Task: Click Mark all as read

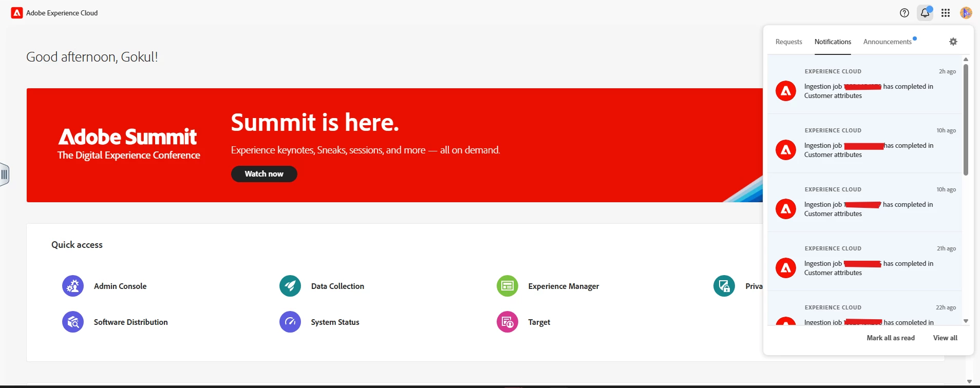Action: point(891,338)
